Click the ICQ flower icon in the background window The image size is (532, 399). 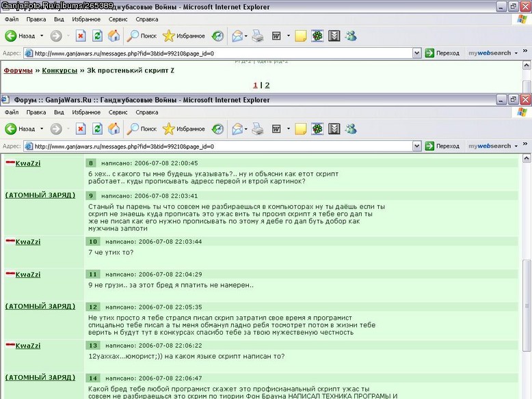[x=317, y=36]
